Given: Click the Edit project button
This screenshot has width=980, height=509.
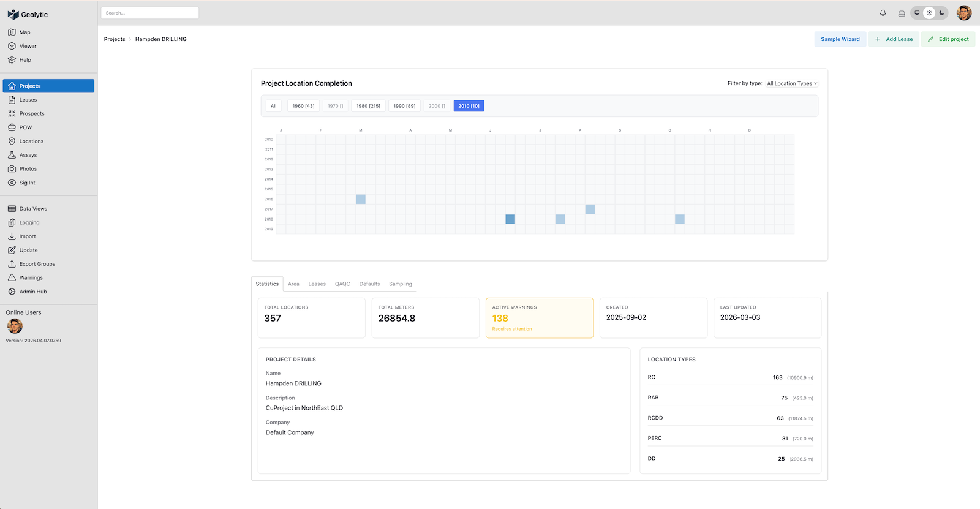Looking at the screenshot, I should (948, 39).
